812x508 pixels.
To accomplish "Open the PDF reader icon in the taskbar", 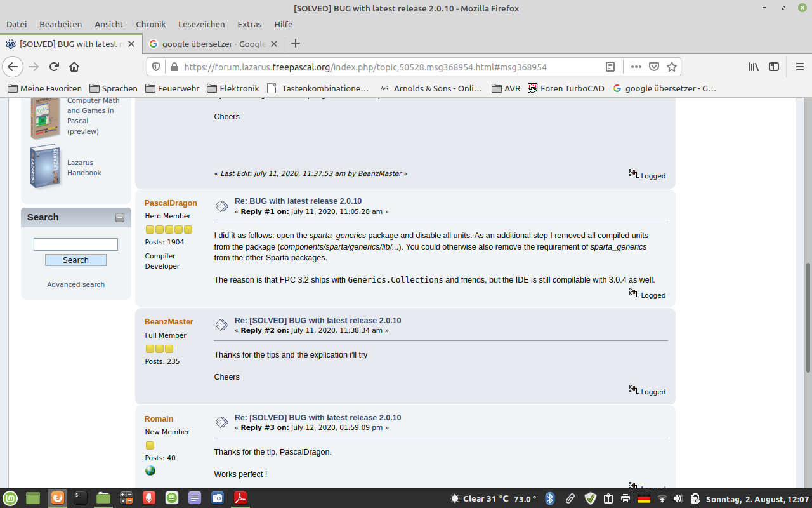I will [240, 498].
